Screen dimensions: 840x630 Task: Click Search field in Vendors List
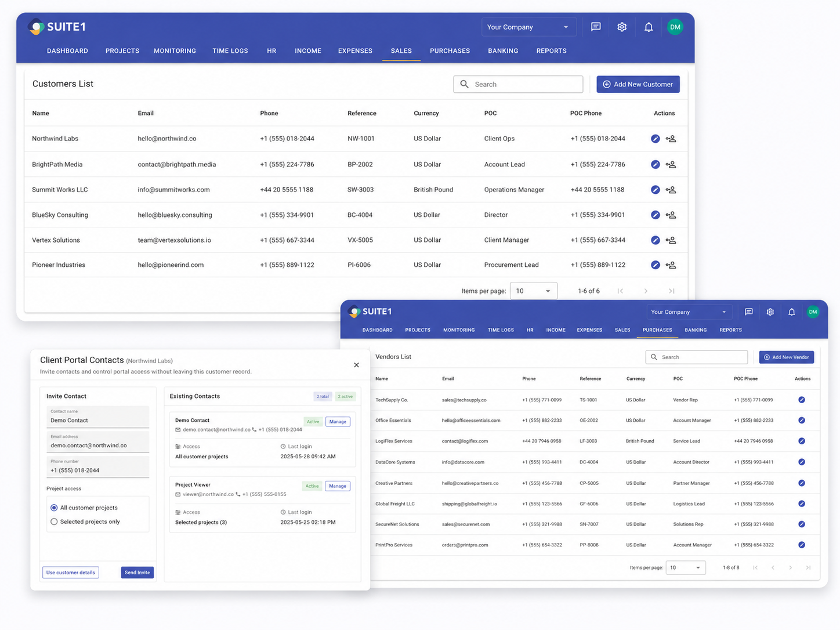click(x=697, y=357)
